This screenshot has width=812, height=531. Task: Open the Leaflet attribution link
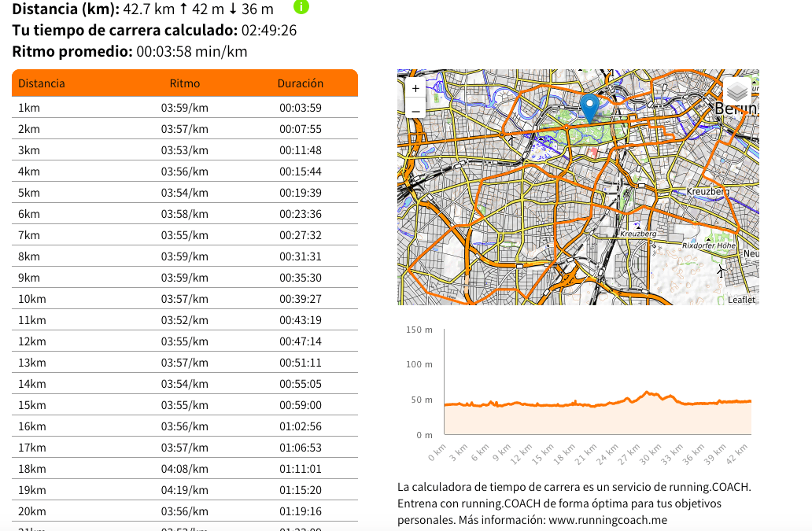[x=740, y=300]
